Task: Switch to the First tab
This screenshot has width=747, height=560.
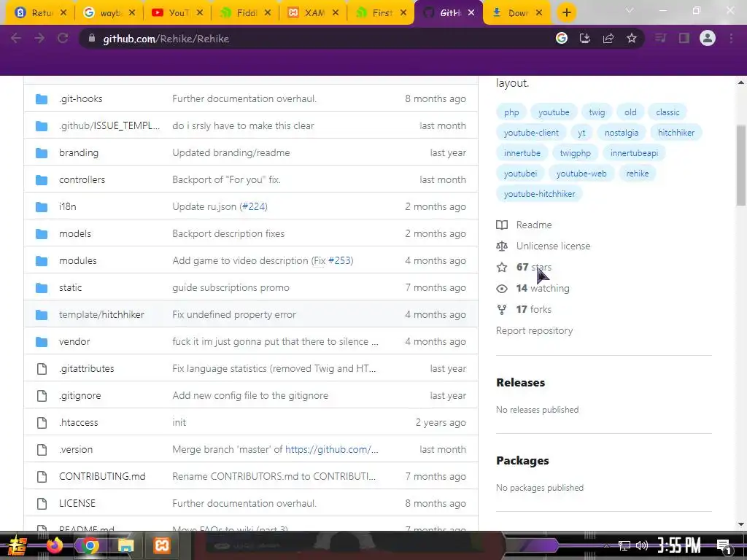Action: pos(381,13)
